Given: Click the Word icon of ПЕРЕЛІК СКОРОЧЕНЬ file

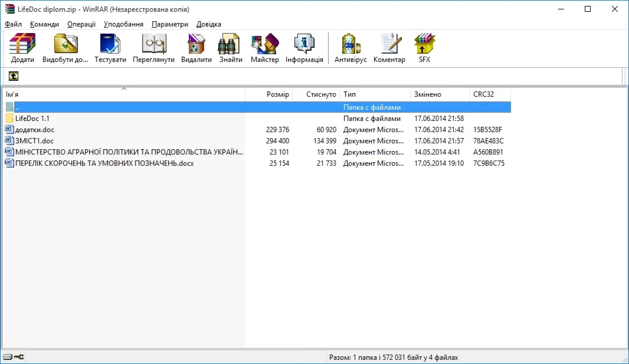Looking at the screenshot, I should tap(9, 163).
